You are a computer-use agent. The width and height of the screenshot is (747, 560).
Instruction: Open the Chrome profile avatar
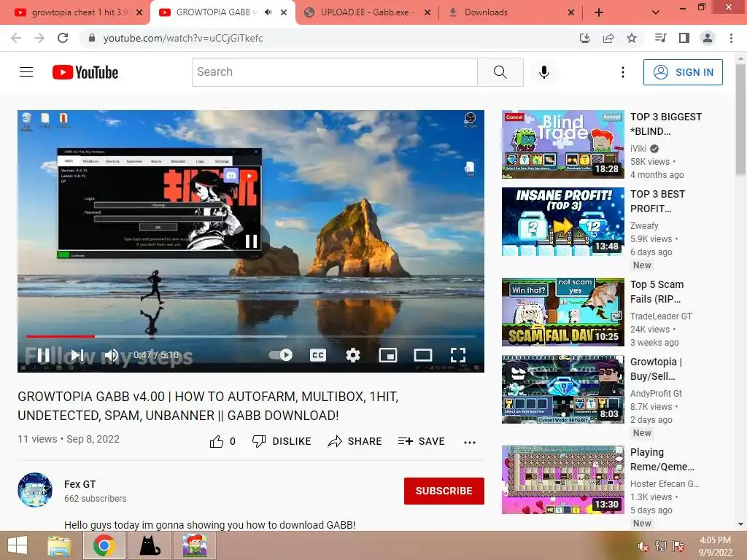coord(708,38)
